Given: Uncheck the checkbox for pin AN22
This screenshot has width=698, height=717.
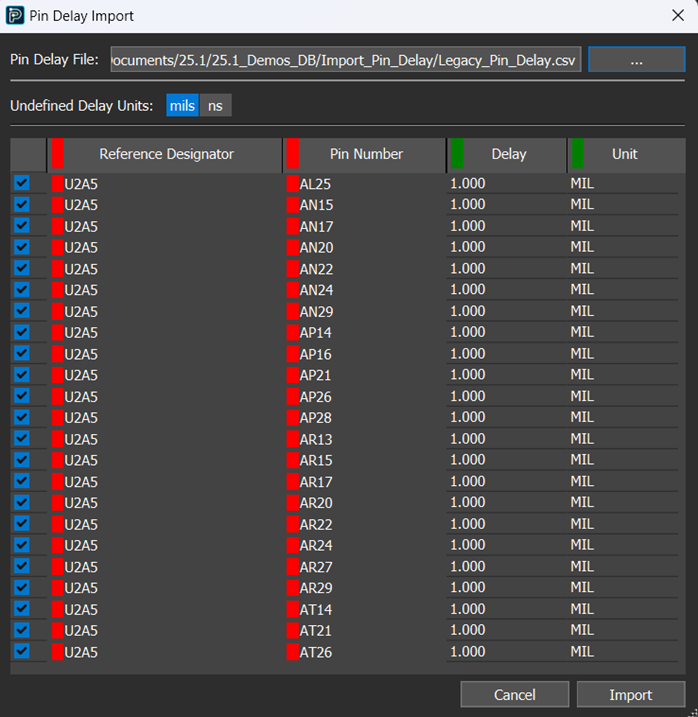Looking at the screenshot, I should pyautogui.click(x=22, y=269).
